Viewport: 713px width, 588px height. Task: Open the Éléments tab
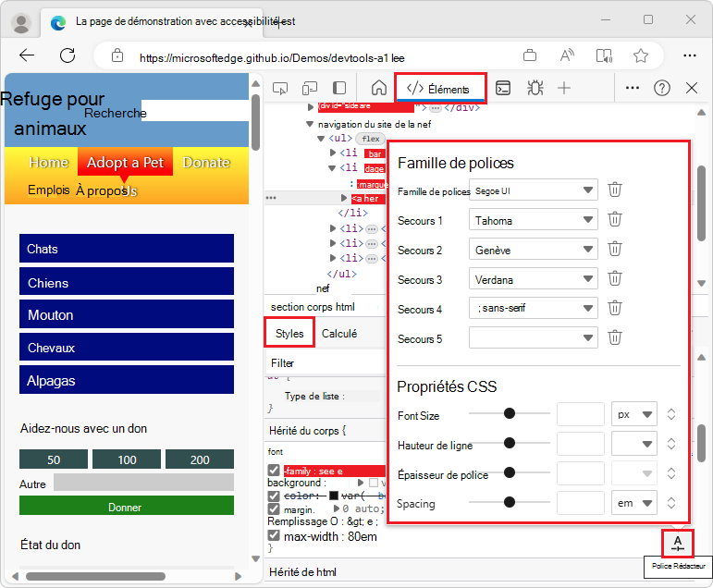[440, 88]
